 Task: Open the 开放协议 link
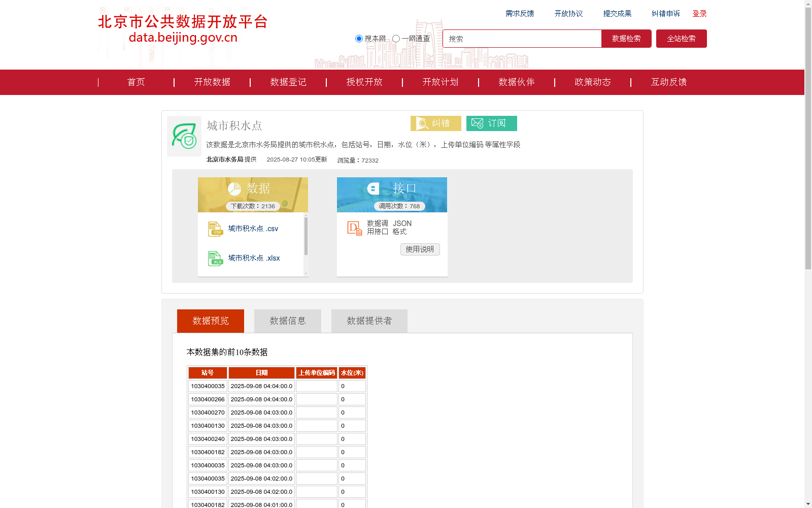pos(568,14)
